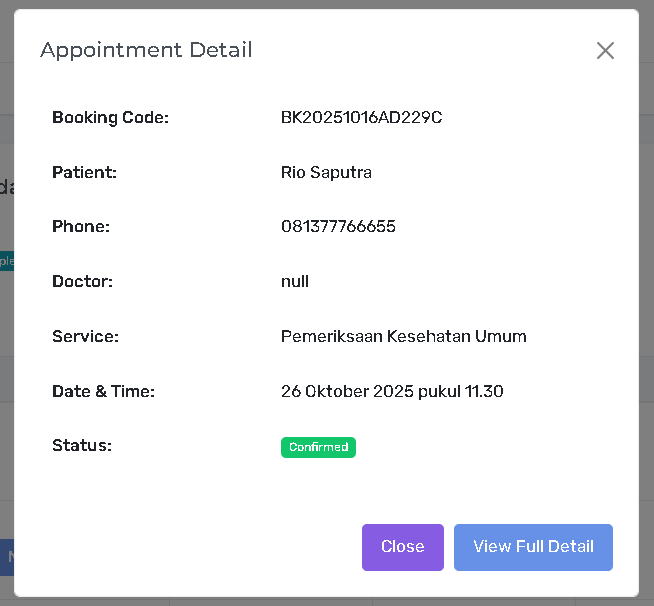The width and height of the screenshot is (654, 606).
Task: Click the blue button behind the dialog's bottom-left
Action: coord(7,556)
